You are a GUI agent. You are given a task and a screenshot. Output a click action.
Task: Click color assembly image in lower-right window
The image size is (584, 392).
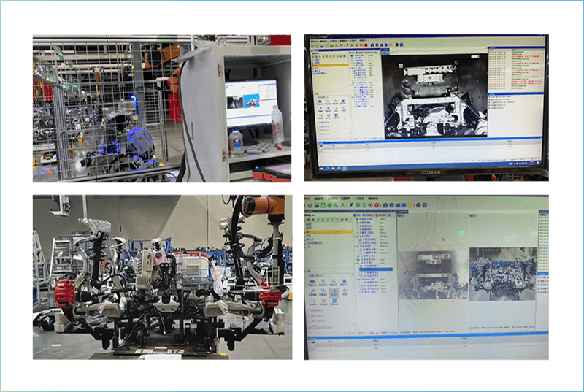[503, 274]
